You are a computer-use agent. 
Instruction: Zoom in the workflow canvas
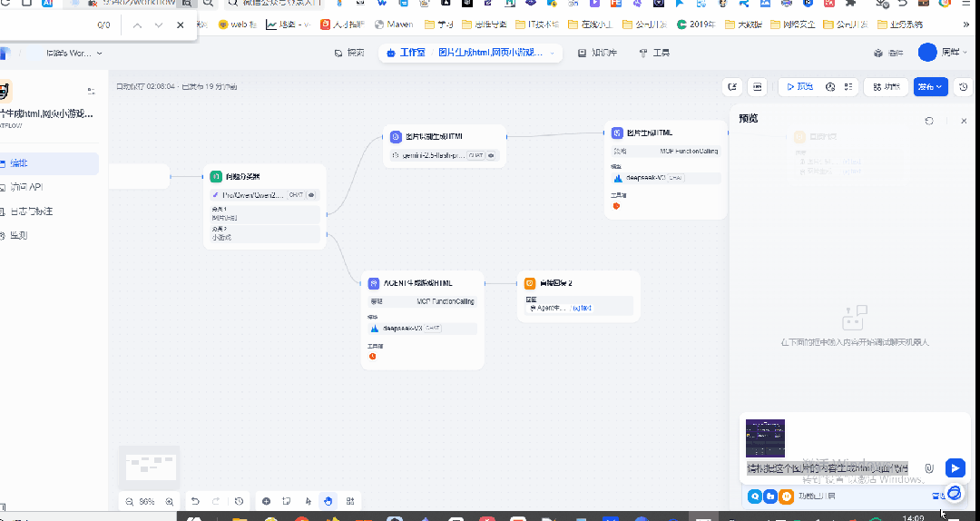coord(170,502)
